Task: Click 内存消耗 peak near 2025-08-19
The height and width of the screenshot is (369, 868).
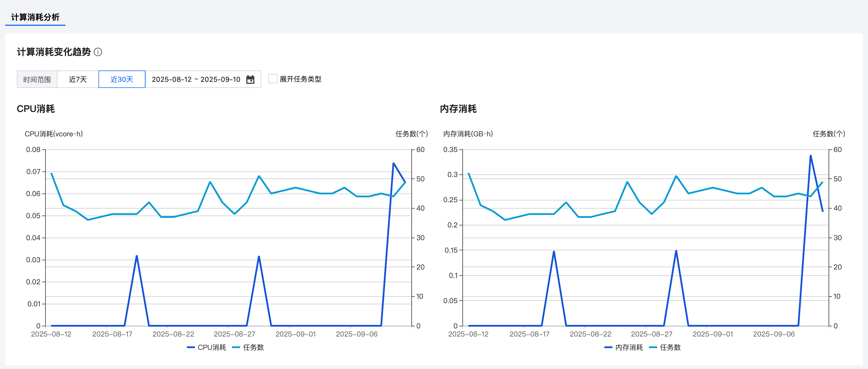Action: pyautogui.click(x=554, y=251)
